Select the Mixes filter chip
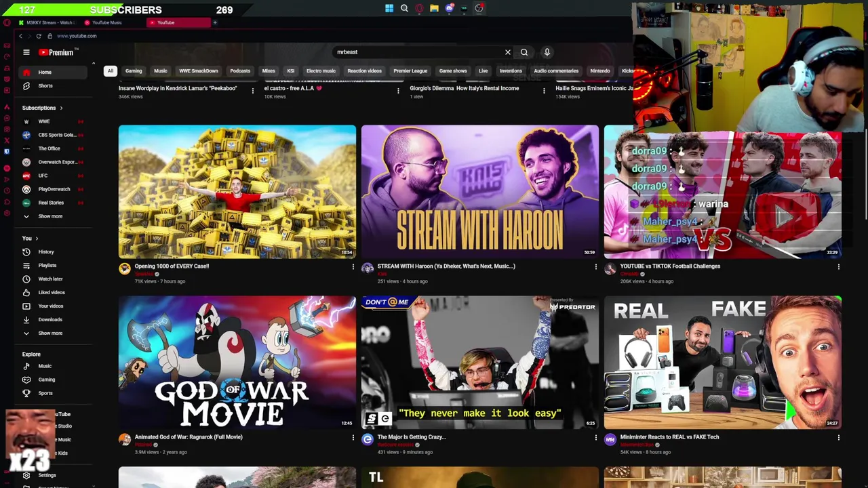 coord(269,70)
